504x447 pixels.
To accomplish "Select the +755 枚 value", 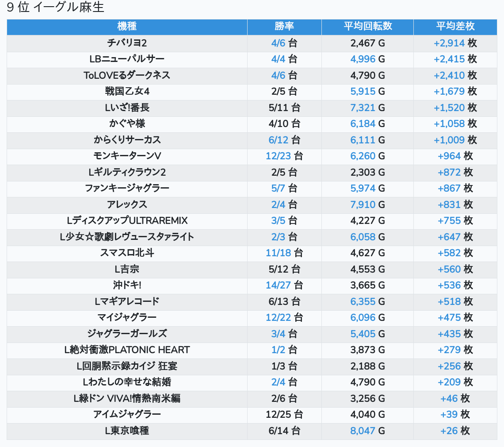I will [x=455, y=221].
